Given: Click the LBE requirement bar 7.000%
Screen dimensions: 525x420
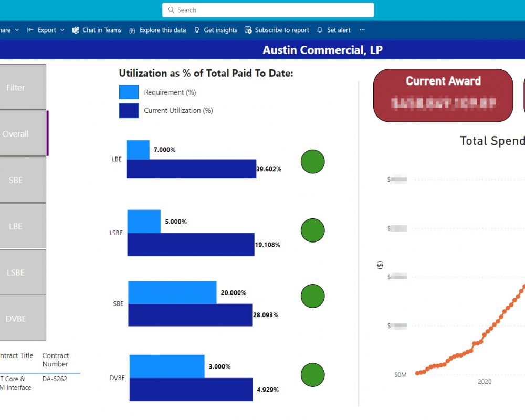Looking at the screenshot, I should [x=138, y=150].
